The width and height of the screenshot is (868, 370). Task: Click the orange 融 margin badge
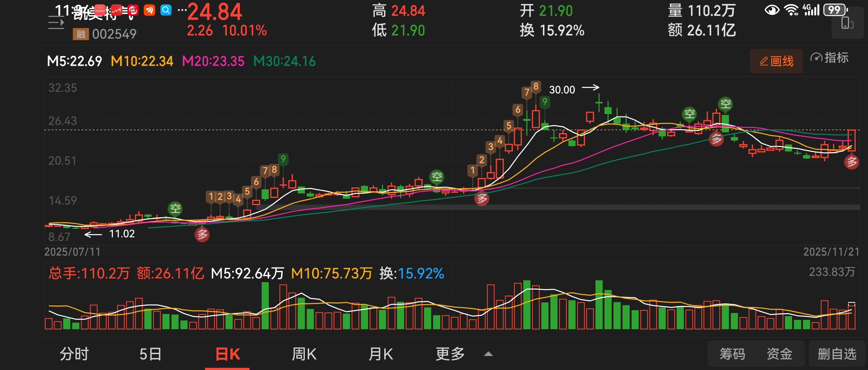(x=81, y=34)
